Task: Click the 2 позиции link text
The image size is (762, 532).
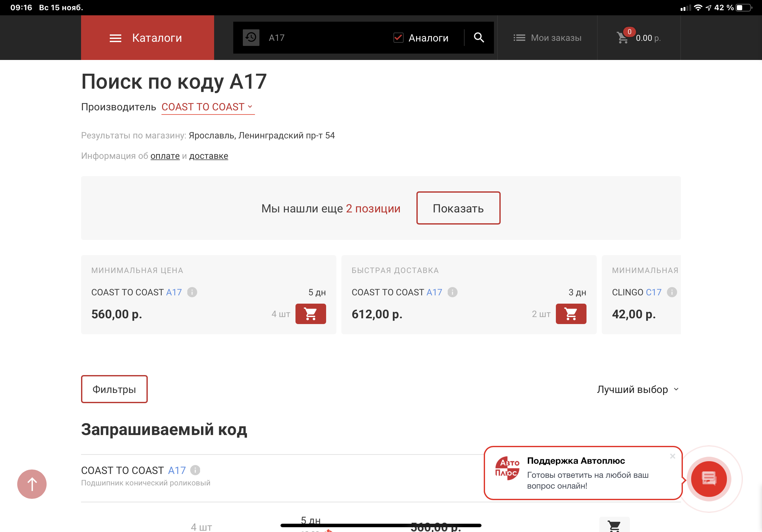Action: [373, 208]
